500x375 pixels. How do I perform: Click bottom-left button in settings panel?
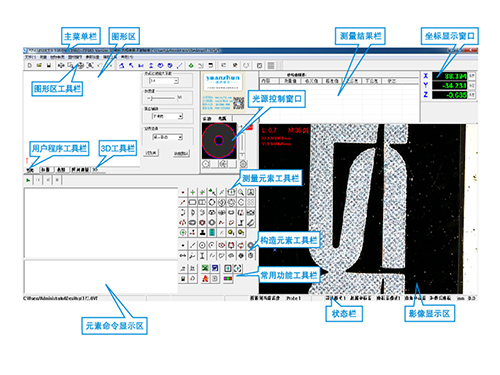click(151, 153)
